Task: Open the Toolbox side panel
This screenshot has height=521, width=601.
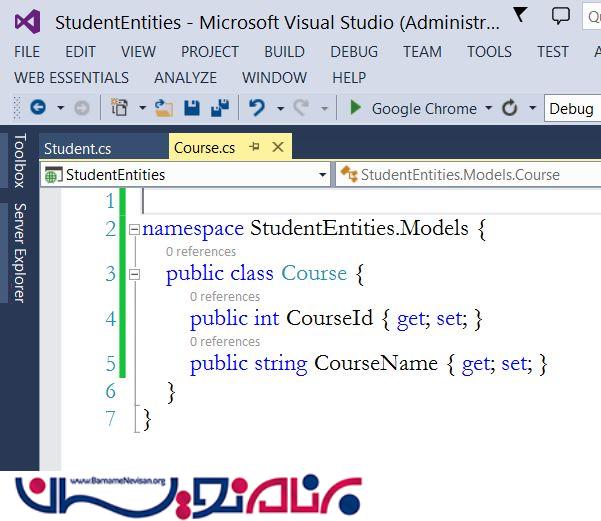Action: [x=18, y=160]
